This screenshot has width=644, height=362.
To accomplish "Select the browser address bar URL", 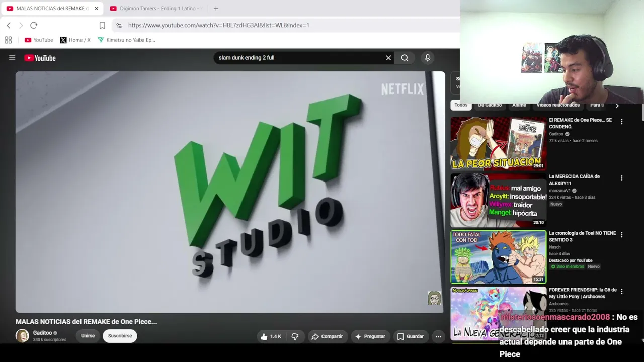I will 219,25.
